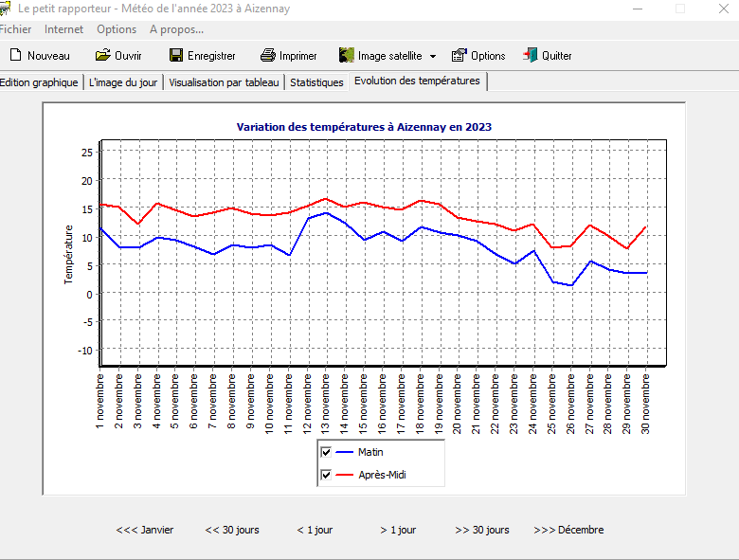Open the Internet menu
The width and height of the screenshot is (739, 560).
(63, 29)
